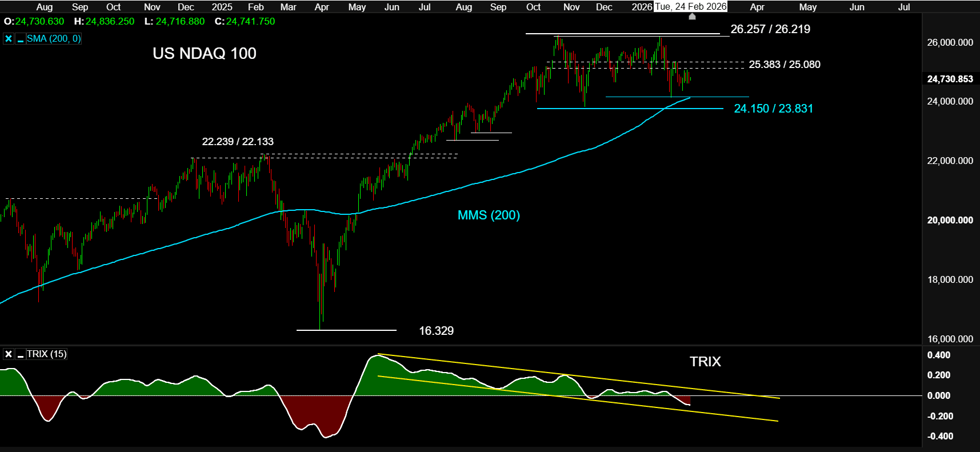Click the 2025 year label on time axis
This screenshot has height=452, width=980.
click(x=222, y=7)
